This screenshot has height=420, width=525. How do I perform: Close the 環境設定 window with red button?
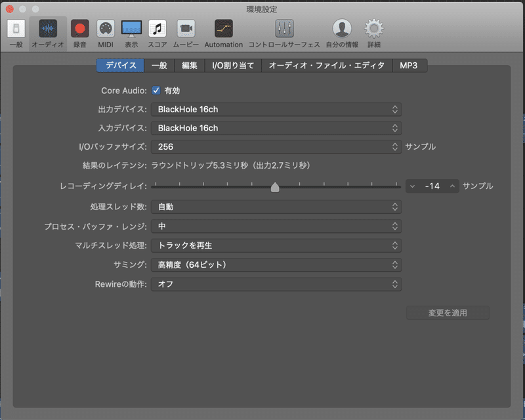(10, 9)
